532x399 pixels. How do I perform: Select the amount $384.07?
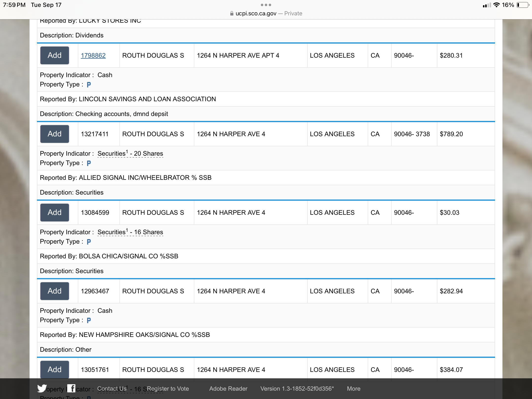(x=451, y=370)
